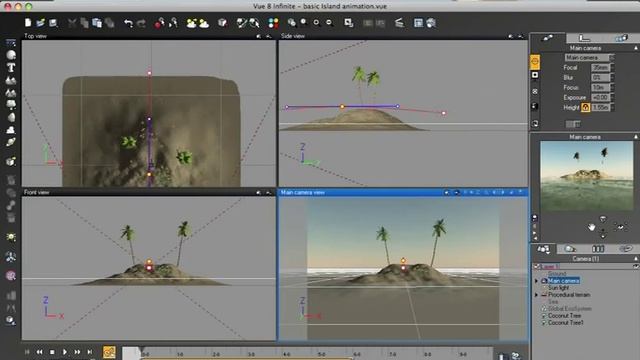
Task: Stop animation playback
Action: coord(52,352)
